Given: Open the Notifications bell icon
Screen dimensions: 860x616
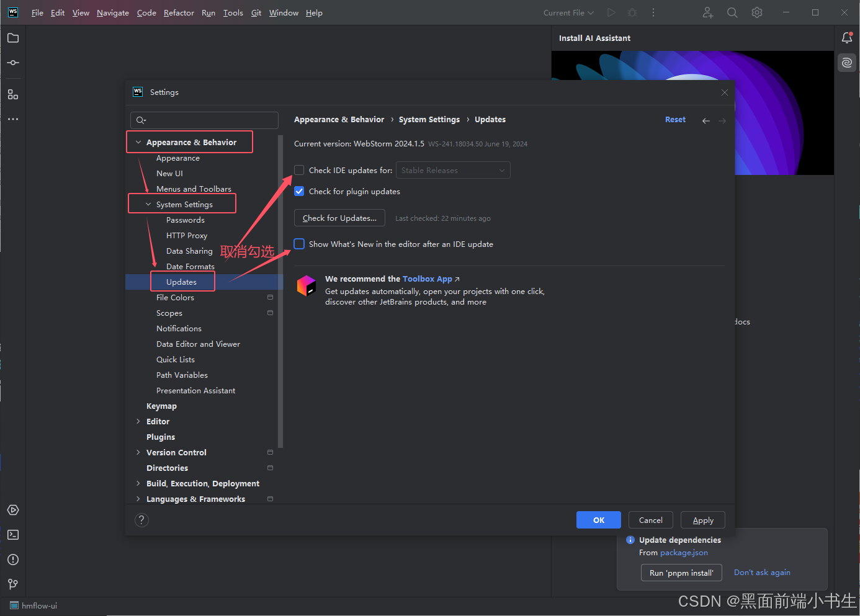Looking at the screenshot, I should [x=847, y=38].
